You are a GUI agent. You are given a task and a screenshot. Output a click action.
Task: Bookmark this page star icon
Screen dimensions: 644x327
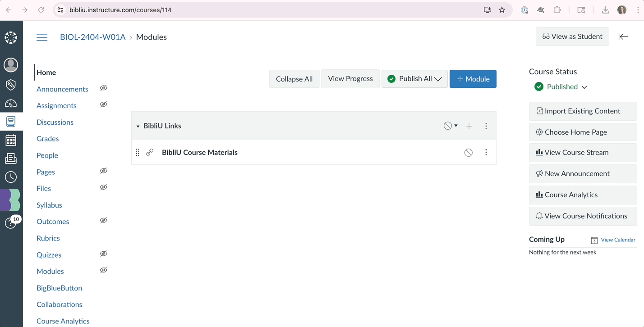pos(502,10)
